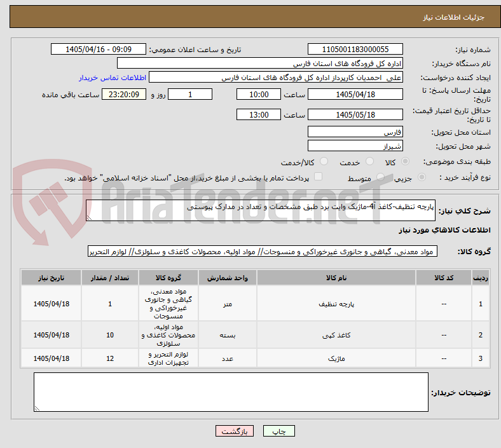The width and height of the screenshot is (501, 448).
Task: Click the تعداد / مقدار column header
Action: [110, 278]
